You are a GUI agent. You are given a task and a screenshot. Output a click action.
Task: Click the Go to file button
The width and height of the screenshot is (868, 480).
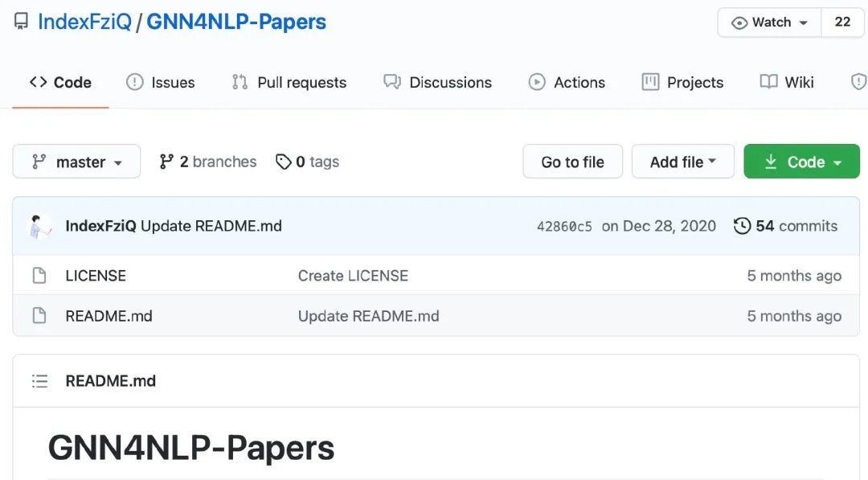coord(573,162)
